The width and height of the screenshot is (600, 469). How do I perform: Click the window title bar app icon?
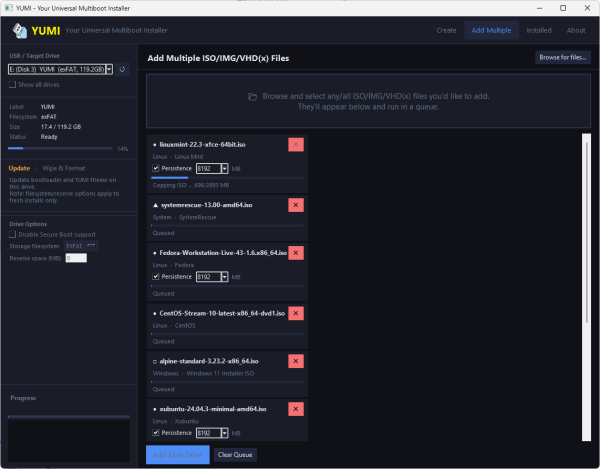8,8
